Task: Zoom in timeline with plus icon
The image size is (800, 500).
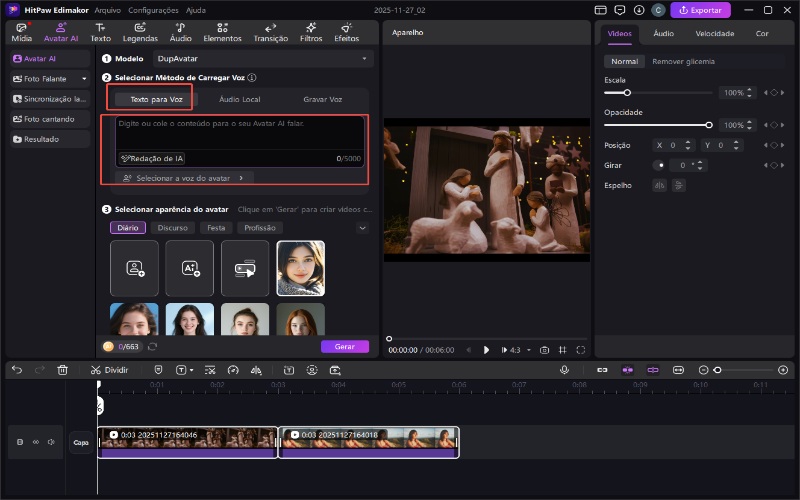Action: click(783, 370)
